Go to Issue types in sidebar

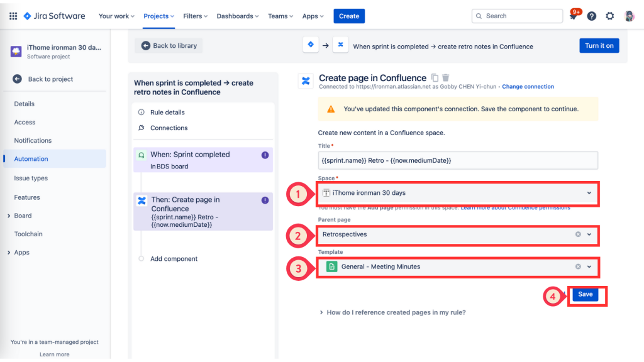31,178
